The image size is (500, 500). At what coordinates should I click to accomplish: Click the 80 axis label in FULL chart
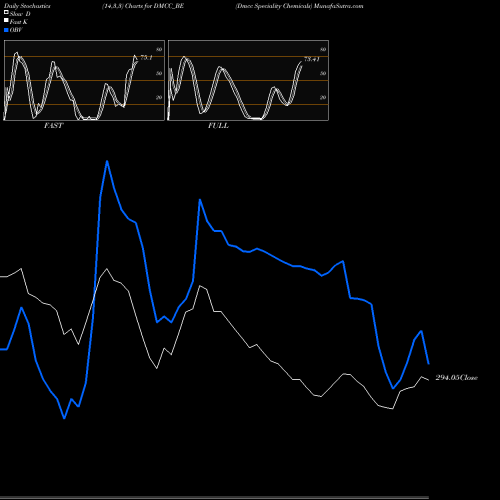click(323, 49)
